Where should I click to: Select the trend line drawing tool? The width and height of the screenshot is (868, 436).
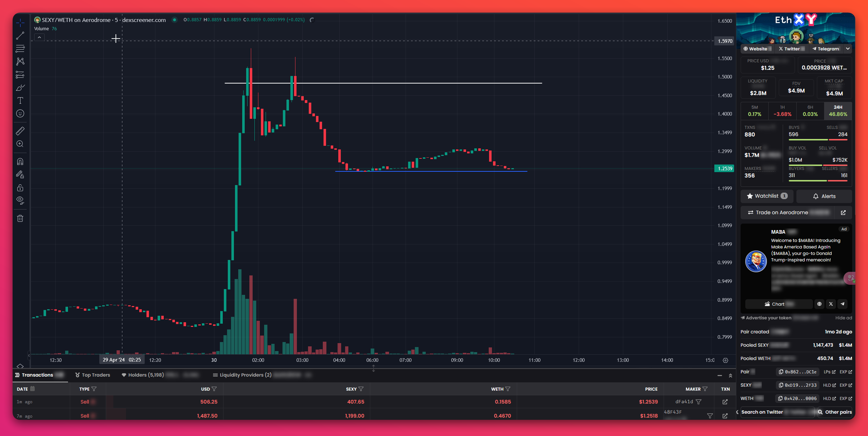click(20, 35)
